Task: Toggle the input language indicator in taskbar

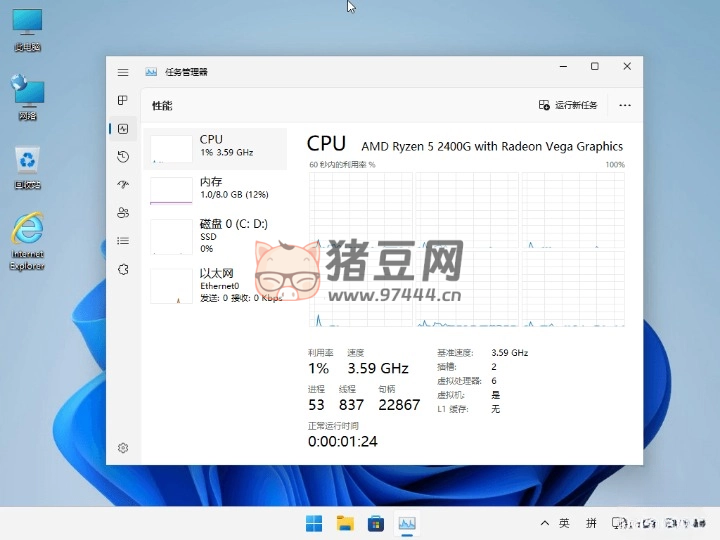Action: (564, 523)
